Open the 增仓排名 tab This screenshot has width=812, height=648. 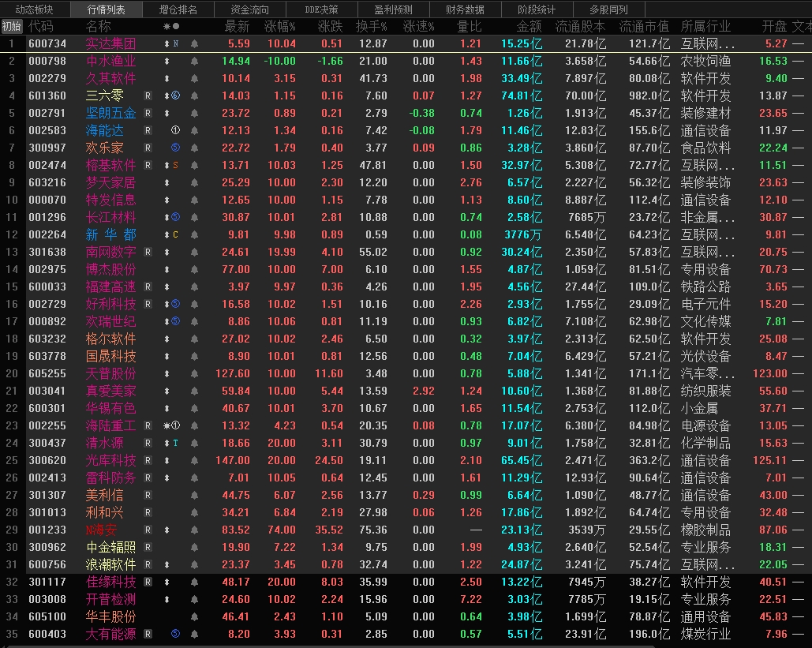tap(178, 9)
